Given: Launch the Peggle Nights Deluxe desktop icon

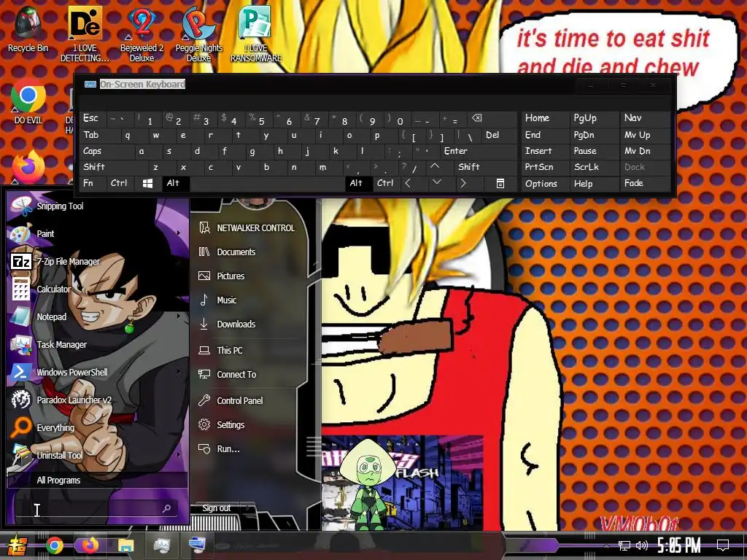Looking at the screenshot, I should tap(198, 34).
